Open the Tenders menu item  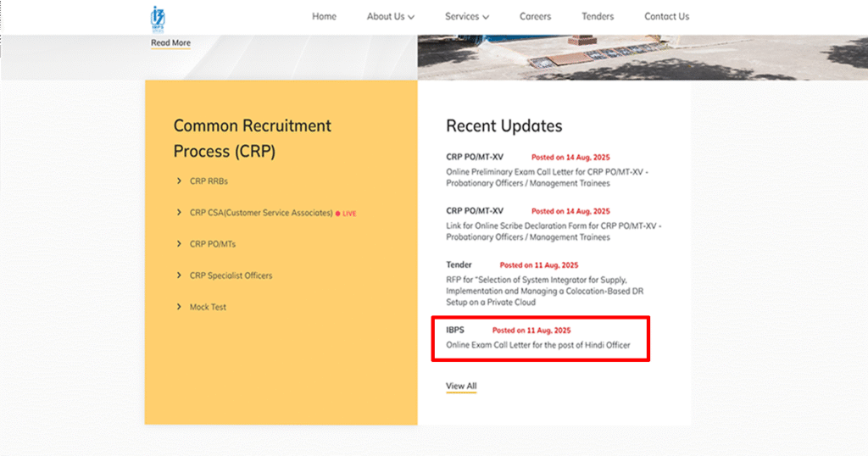click(598, 17)
